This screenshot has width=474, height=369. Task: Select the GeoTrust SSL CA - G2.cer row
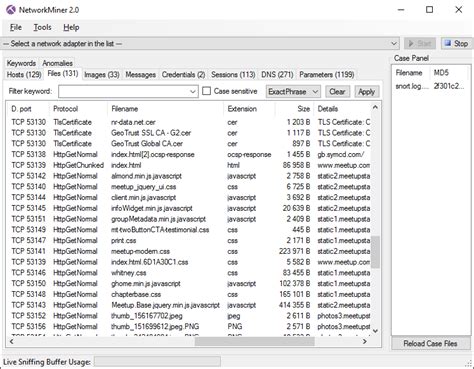point(189,133)
